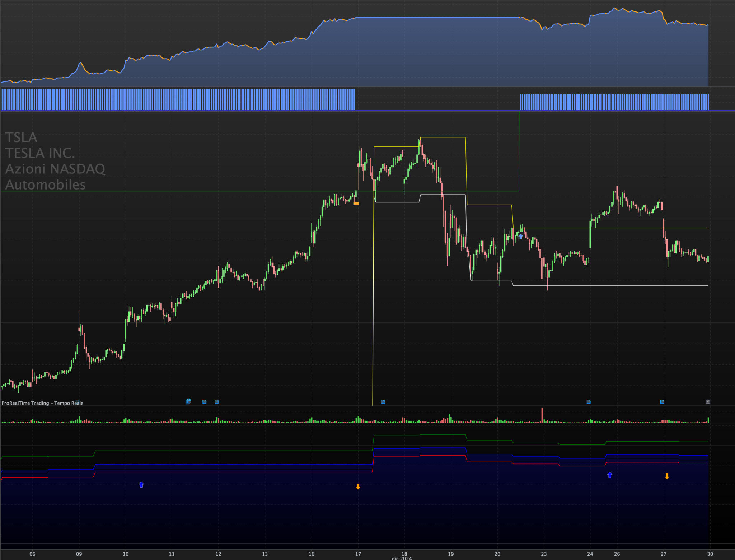The width and height of the screenshot is (735, 560).
Task: Click the date label 18 dic 2024
Action: [404, 555]
